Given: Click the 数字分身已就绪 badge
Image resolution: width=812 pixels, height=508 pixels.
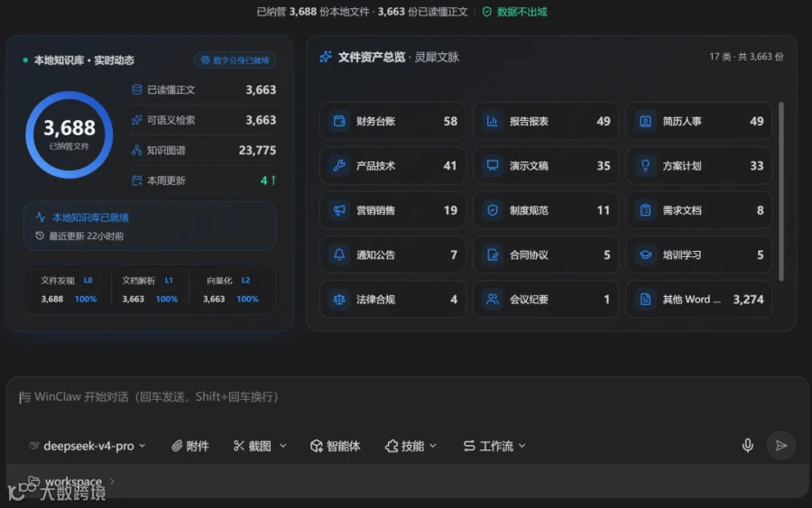Looking at the screenshot, I should click(x=235, y=60).
